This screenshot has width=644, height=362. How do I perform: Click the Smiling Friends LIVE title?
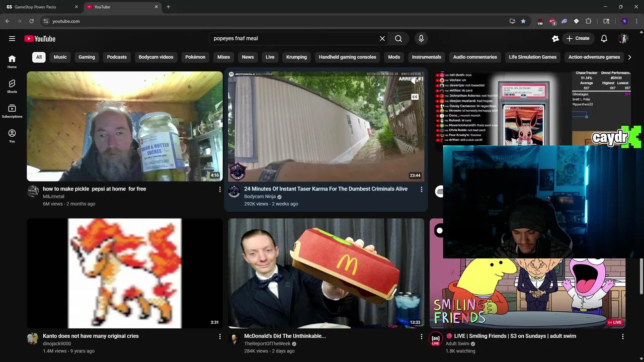[511, 336]
